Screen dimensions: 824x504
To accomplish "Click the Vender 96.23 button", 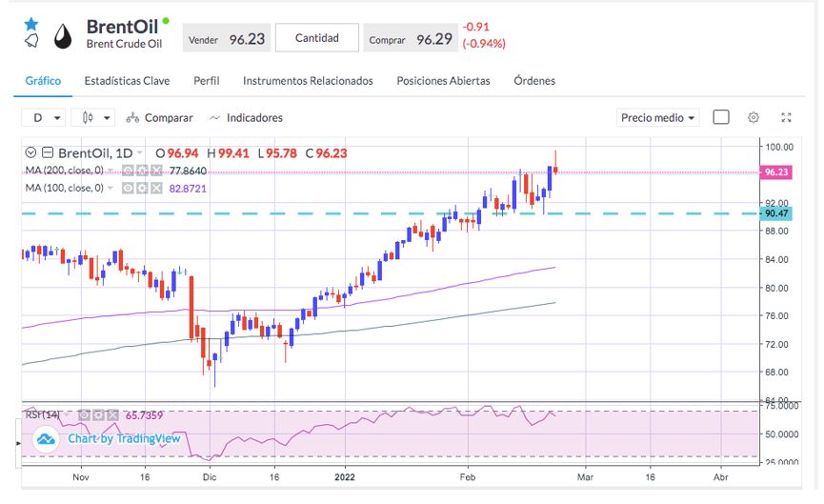I will point(227,38).
